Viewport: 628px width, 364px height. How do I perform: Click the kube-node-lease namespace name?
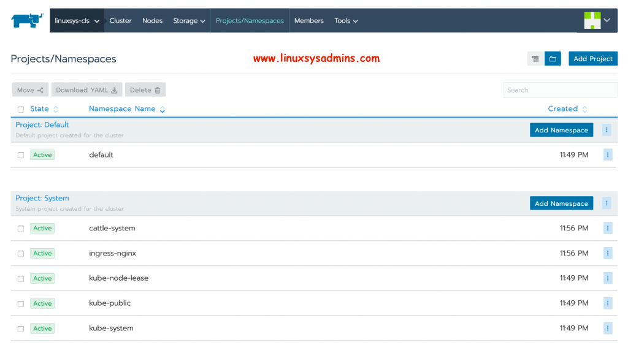pos(118,278)
